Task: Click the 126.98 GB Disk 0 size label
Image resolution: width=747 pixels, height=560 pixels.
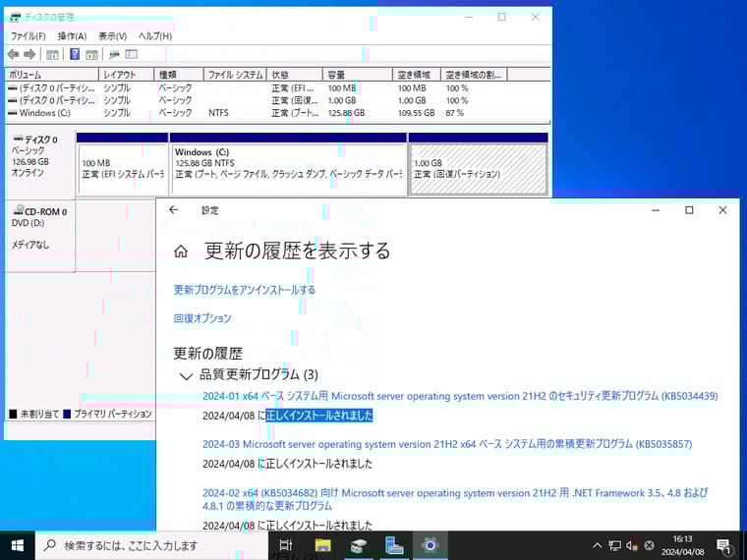Action: (30, 162)
